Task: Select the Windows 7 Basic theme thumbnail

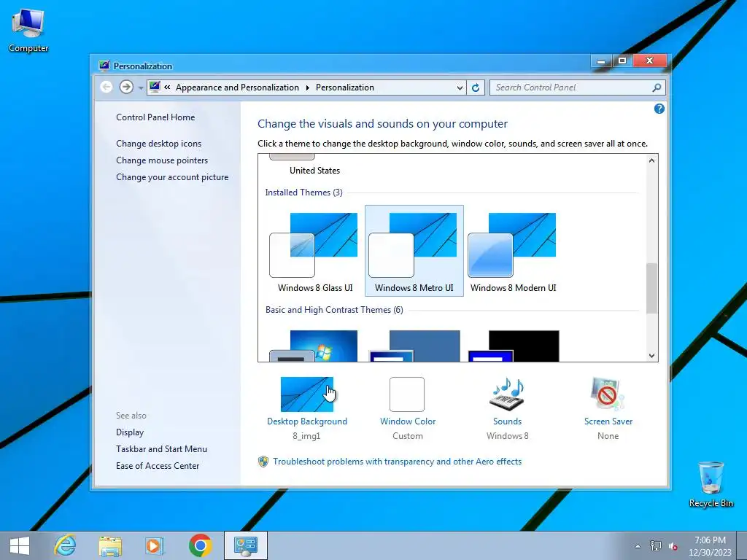Action: coord(315,346)
